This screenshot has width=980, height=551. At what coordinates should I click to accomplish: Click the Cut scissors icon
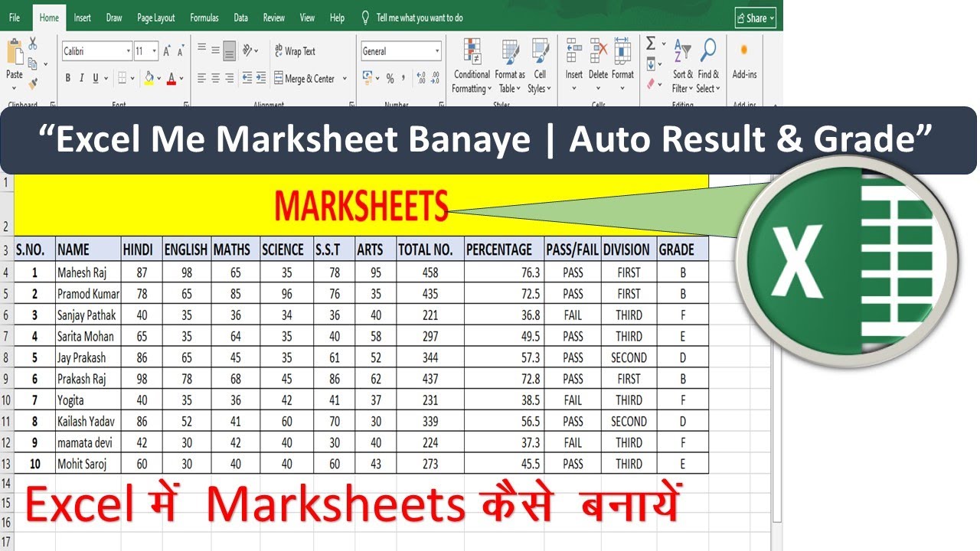coord(33,44)
